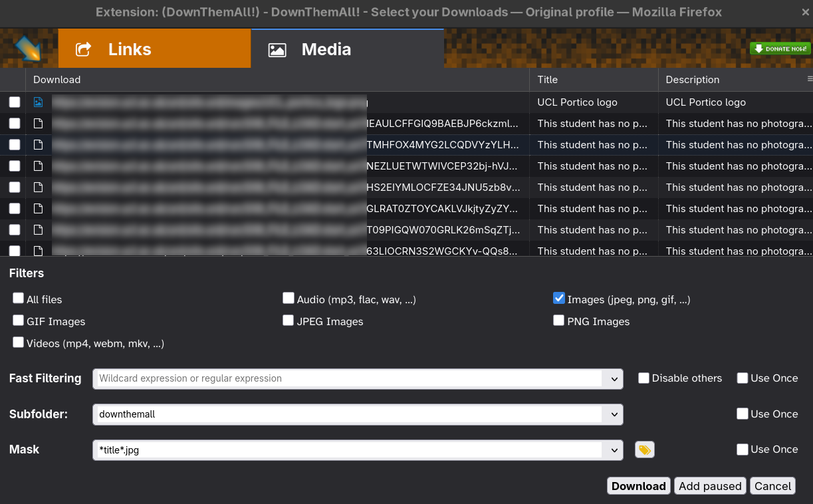
Task: Click the image file icon on the UCL Portico row
Action: 38,102
